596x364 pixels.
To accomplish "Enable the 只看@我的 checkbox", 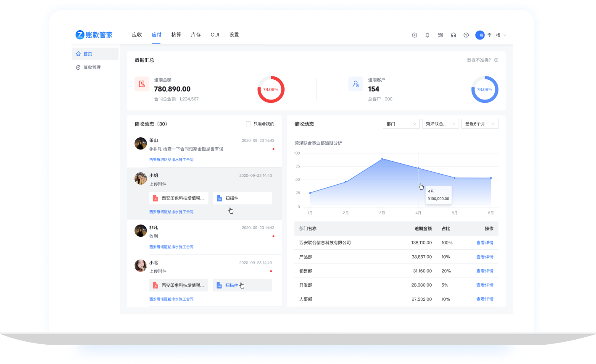I will pyautogui.click(x=248, y=124).
